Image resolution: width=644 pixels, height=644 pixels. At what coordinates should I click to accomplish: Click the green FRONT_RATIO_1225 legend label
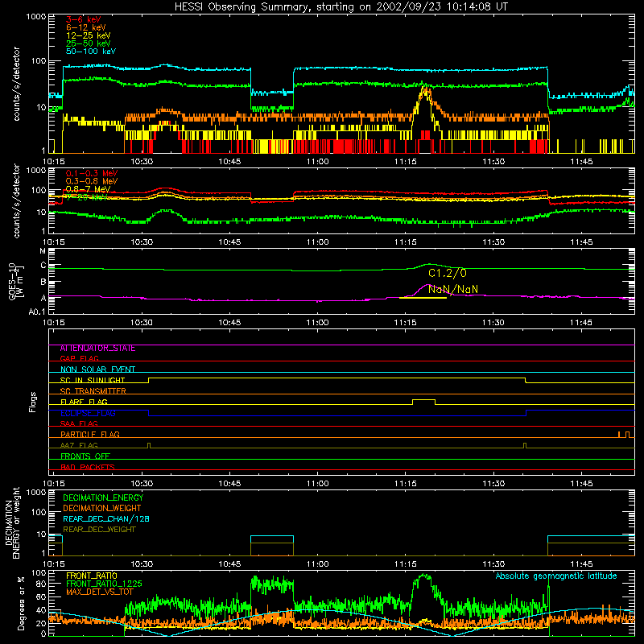coord(104,584)
